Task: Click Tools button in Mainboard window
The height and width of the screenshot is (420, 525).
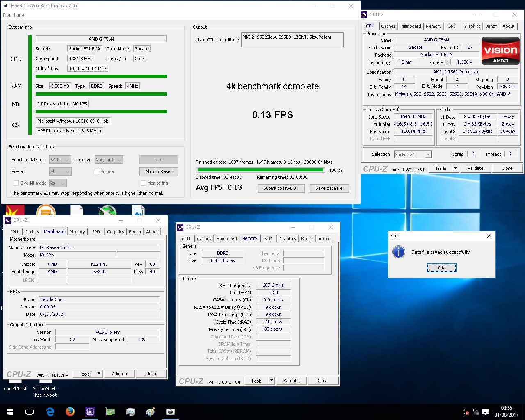Action: [x=84, y=374]
